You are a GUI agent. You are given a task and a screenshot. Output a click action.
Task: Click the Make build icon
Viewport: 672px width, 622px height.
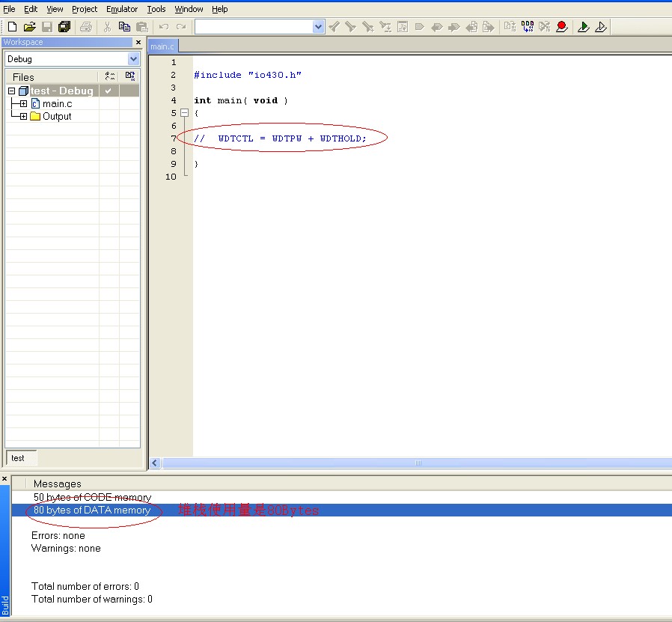527,27
